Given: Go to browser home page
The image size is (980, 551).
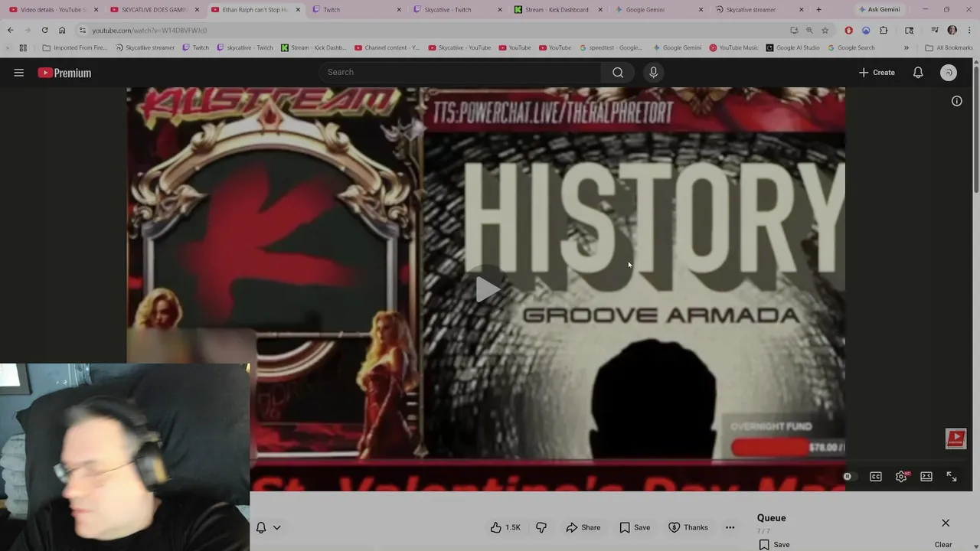Looking at the screenshot, I should (62, 31).
